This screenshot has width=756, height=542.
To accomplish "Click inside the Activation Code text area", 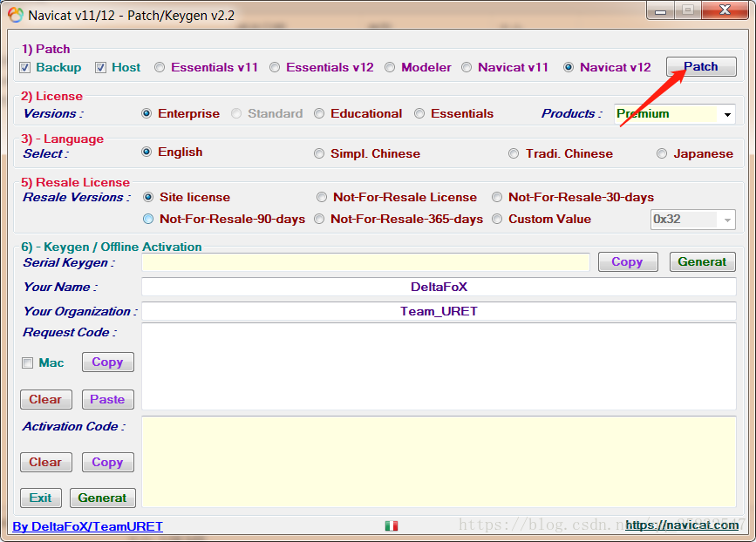I will coord(439,462).
